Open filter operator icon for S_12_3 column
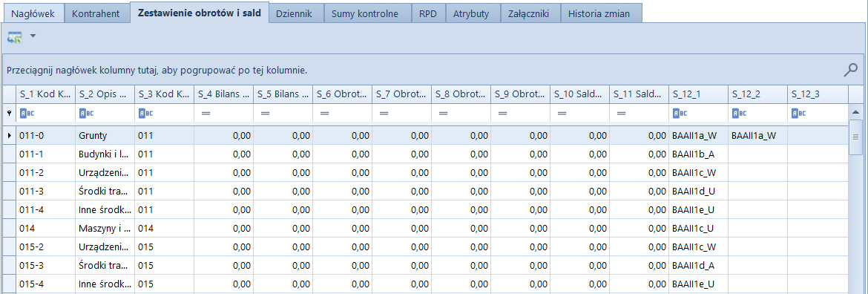The height and width of the screenshot is (294, 868). (x=799, y=113)
